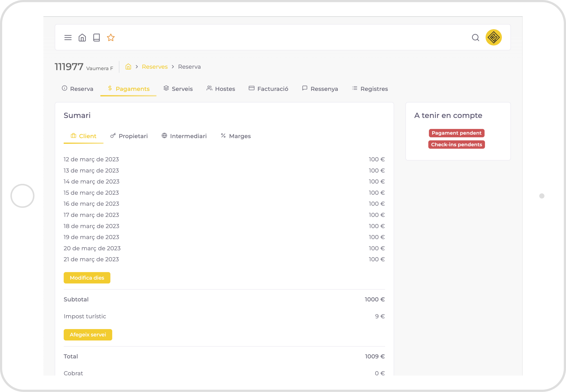Click the Reserva breadcrumb text
The height and width of the screenshot is (392, 566).
point(189,67)
